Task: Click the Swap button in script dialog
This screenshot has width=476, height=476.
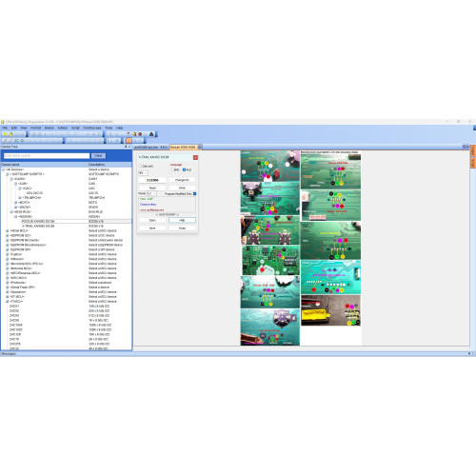Action: (182, 228)
